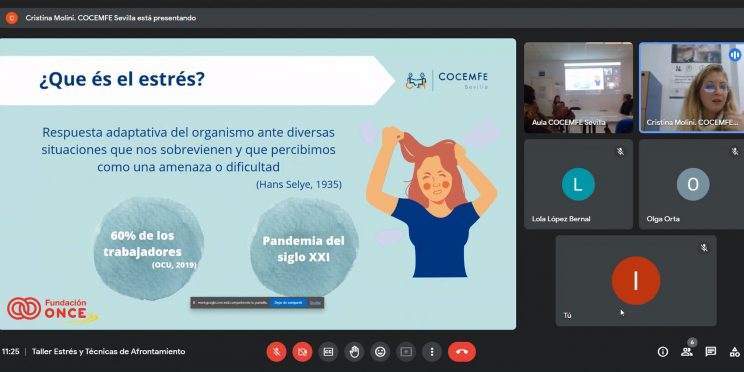
Task: Click Cristina's speaking audio indicator
Action: (735, 55)
